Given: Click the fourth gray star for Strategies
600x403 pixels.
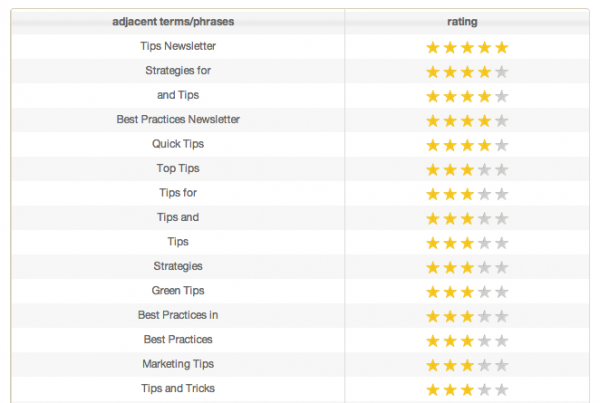Looking at the screenshot, I should pos(484,268).
